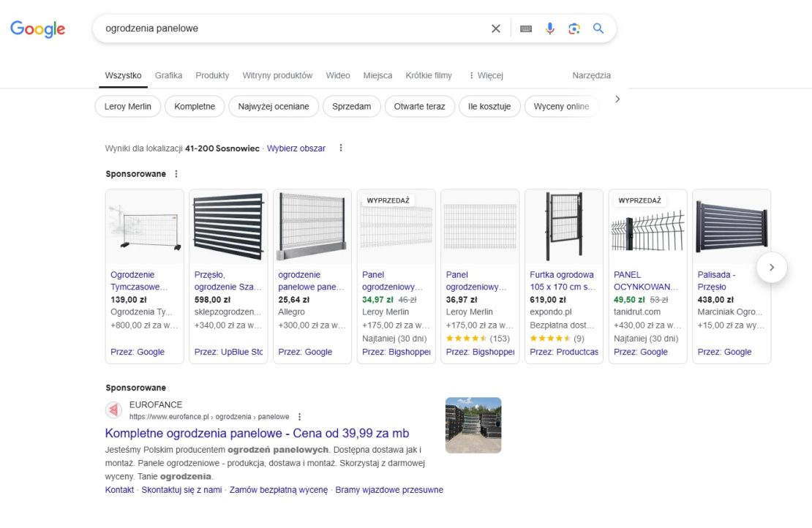This screenshot has height=528, width=812.
Task: Open the Kontakt sitelink
Action: pos(120,490)
